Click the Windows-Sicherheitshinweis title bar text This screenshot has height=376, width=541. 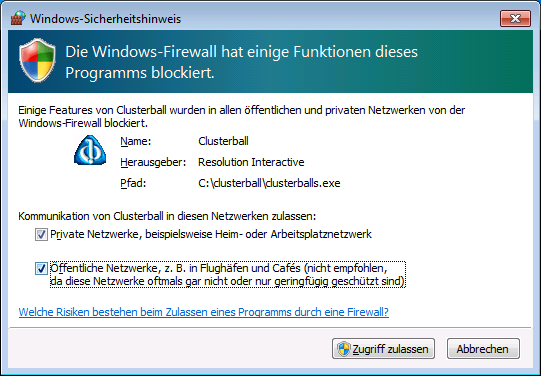[105, 19]
